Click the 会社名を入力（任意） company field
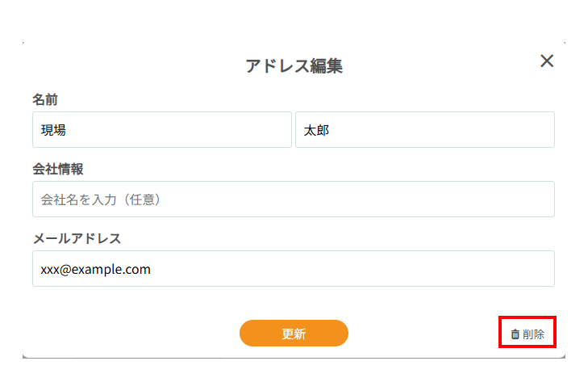 (293, 199)
